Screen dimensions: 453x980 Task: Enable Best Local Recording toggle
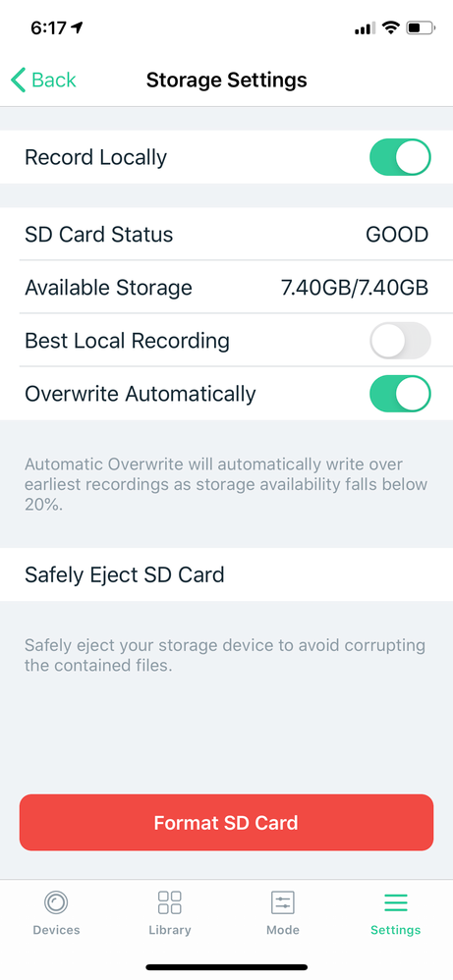pos(401,341)
